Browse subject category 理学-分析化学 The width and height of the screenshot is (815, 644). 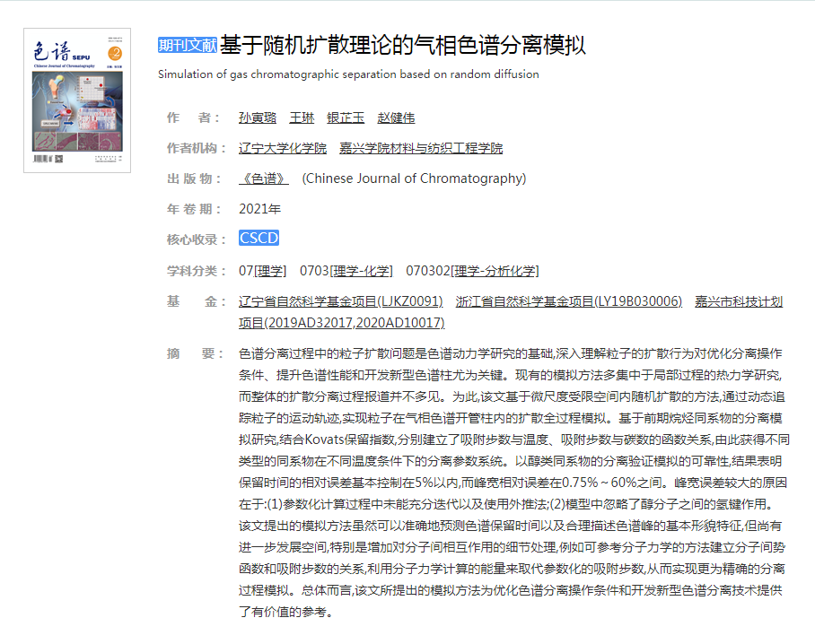[495, 271]
